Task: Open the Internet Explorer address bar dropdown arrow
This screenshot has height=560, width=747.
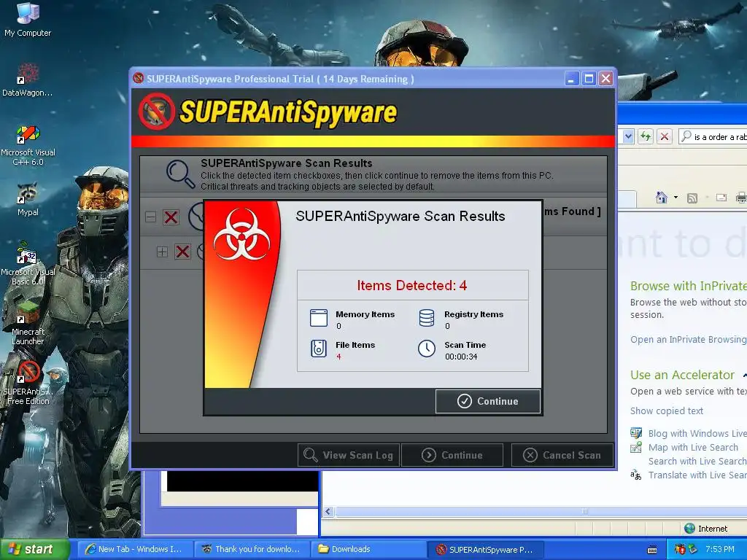Action: [x=628, y=136]
